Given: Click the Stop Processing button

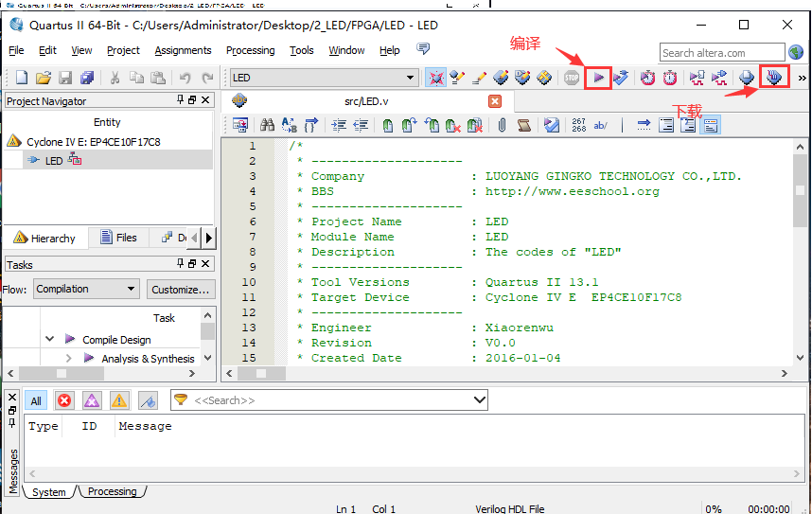Looking at the screenshot, I should (x=572, y=78).
